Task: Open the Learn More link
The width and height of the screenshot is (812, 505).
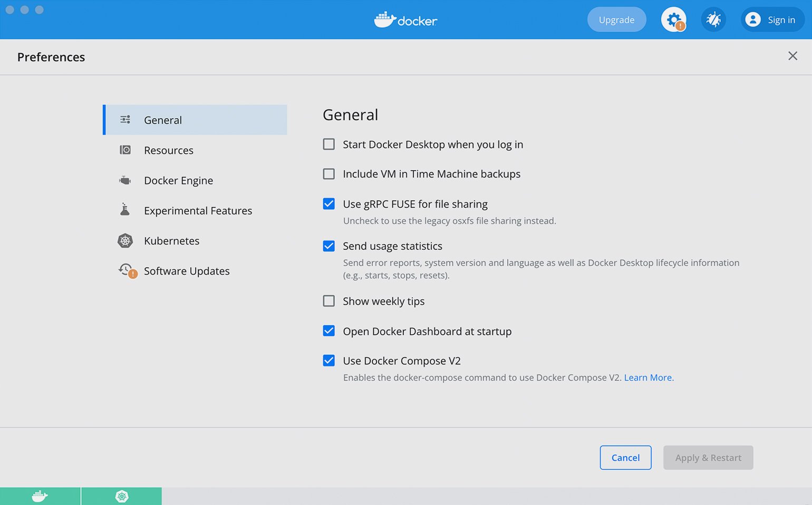Action: click(648, 377)
